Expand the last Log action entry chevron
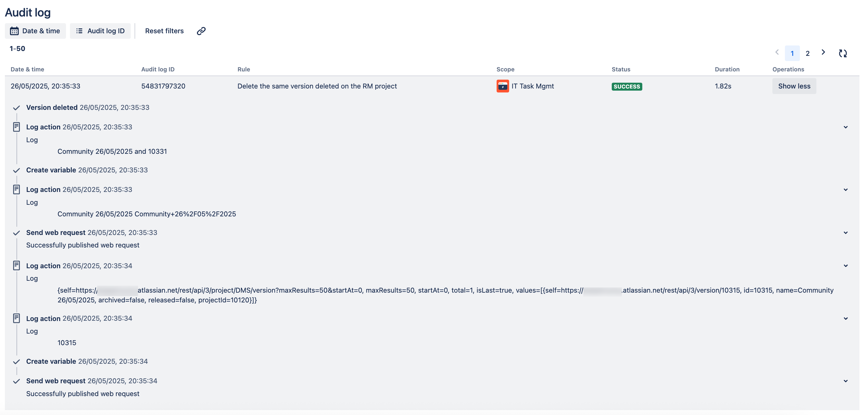 [x=846, y=318]
